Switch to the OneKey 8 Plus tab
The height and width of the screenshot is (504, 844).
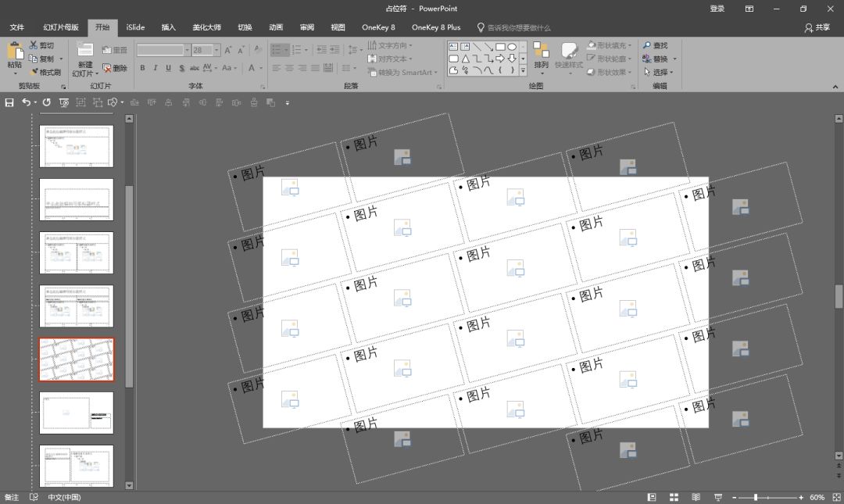click(436, 27)
